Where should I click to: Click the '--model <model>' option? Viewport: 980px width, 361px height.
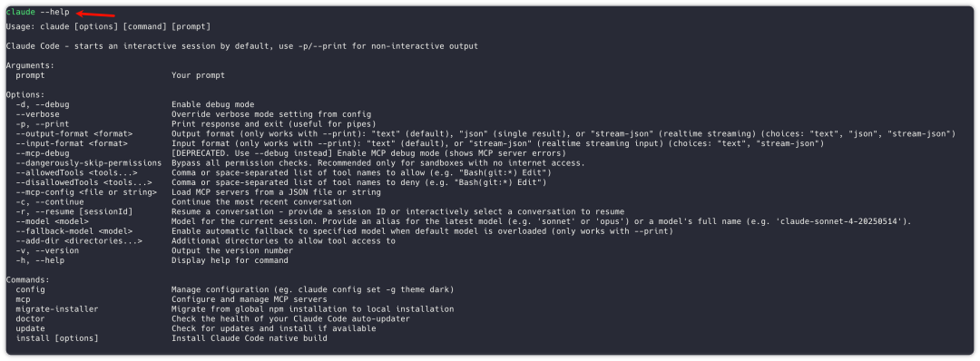click(x=53, y=221)
